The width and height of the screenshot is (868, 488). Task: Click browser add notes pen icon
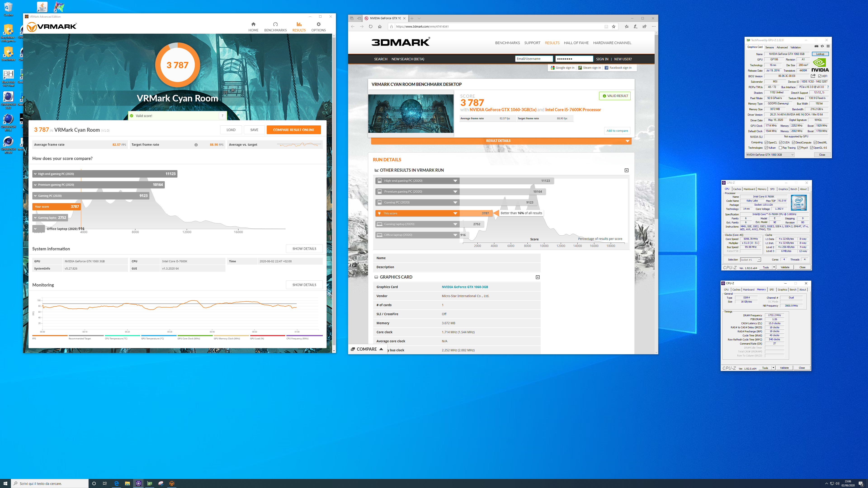(x=635, y=27)
